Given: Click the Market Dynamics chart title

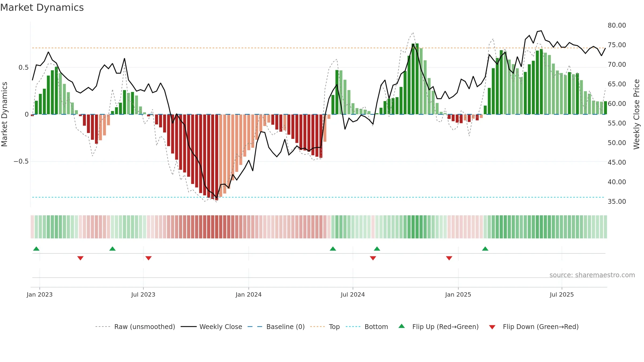Looking at the screenshot, I should (42, 8).
